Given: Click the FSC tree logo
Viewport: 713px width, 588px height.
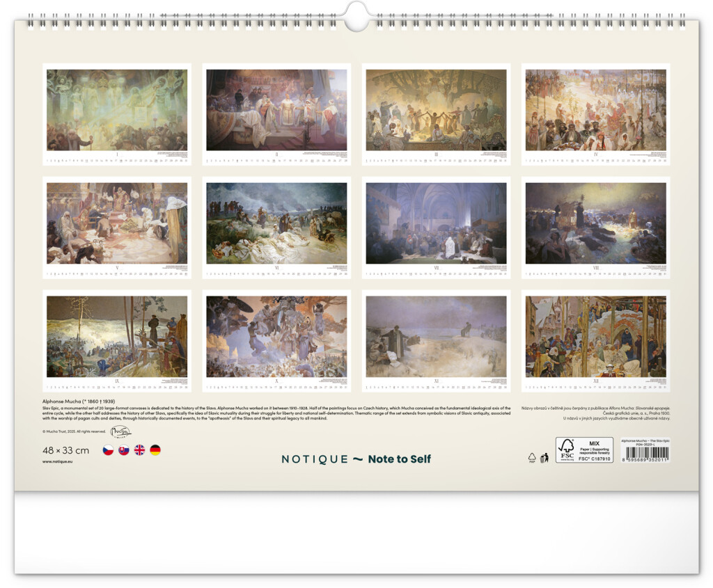Looking at the screenshot, I should (567, 450).
